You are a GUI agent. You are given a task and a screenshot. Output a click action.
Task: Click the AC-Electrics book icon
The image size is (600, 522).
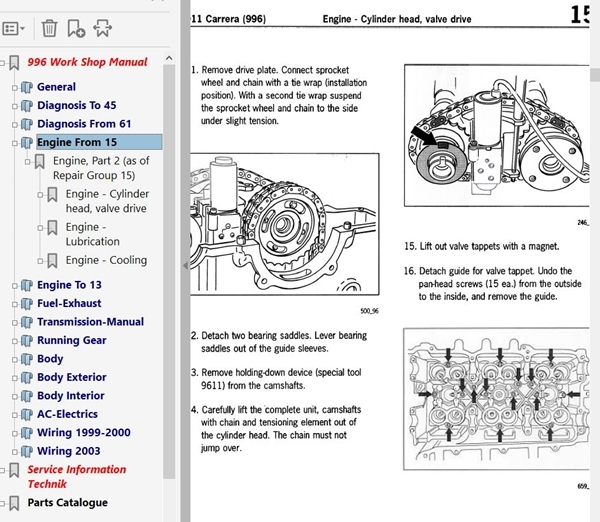click(x=26, y=414)
